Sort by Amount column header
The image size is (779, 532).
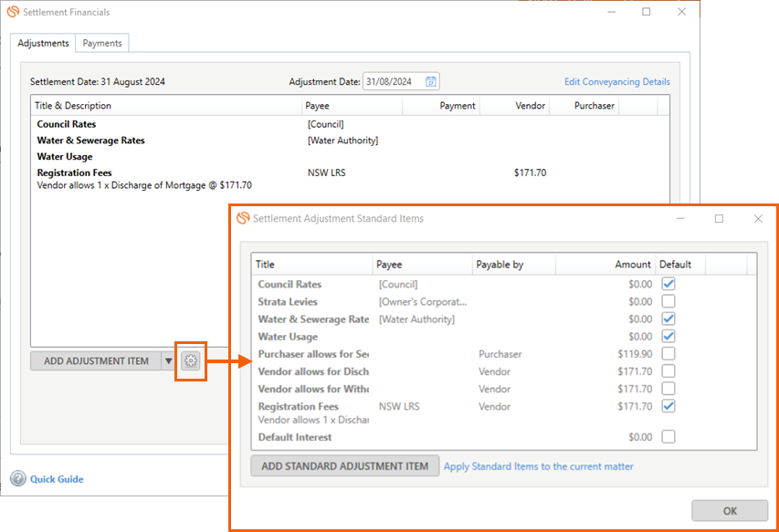[x=605, y=264]
